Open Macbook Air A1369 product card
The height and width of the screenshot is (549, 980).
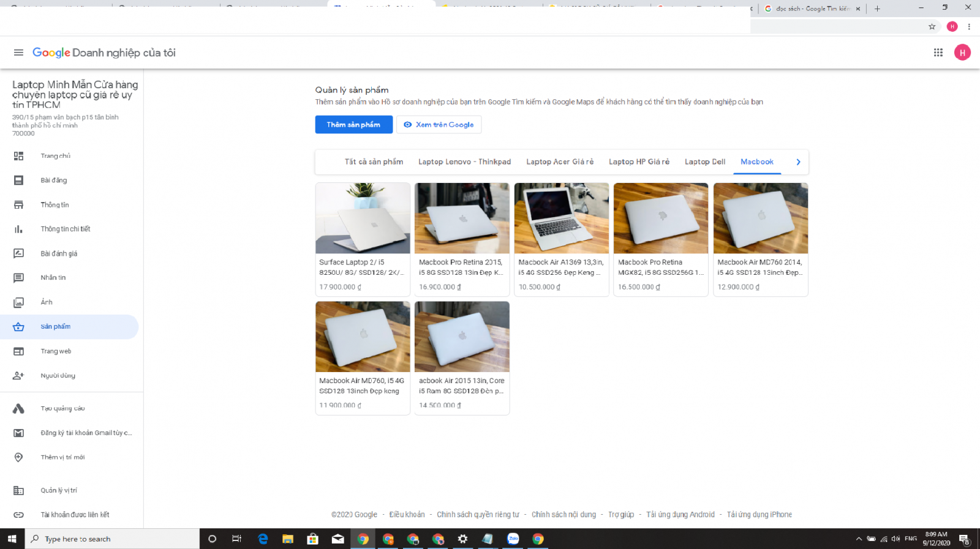562,239
